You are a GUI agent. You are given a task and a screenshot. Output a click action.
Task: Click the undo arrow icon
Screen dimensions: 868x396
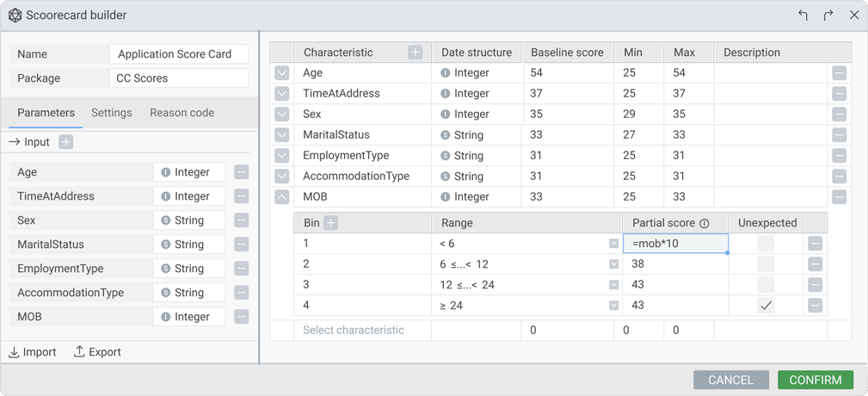click(803, 15)
